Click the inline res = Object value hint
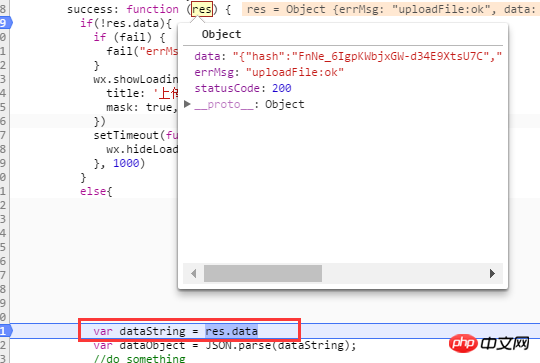 coord(391,9)
